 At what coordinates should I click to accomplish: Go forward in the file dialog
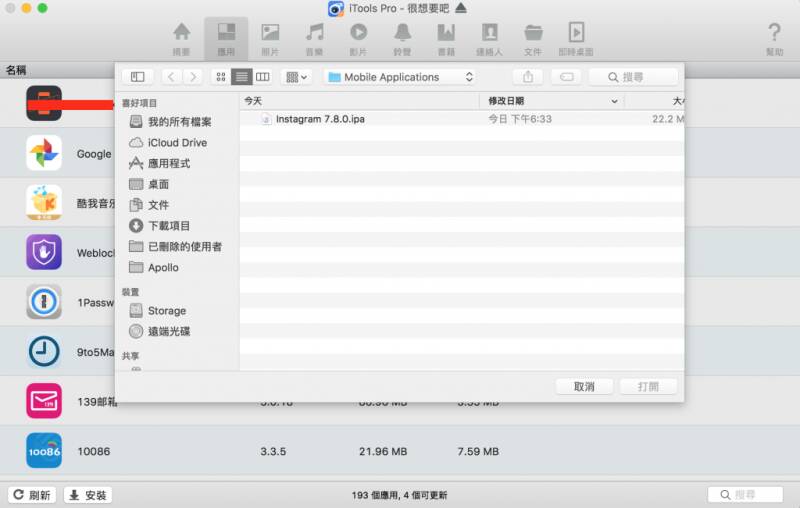click(193, 77)
